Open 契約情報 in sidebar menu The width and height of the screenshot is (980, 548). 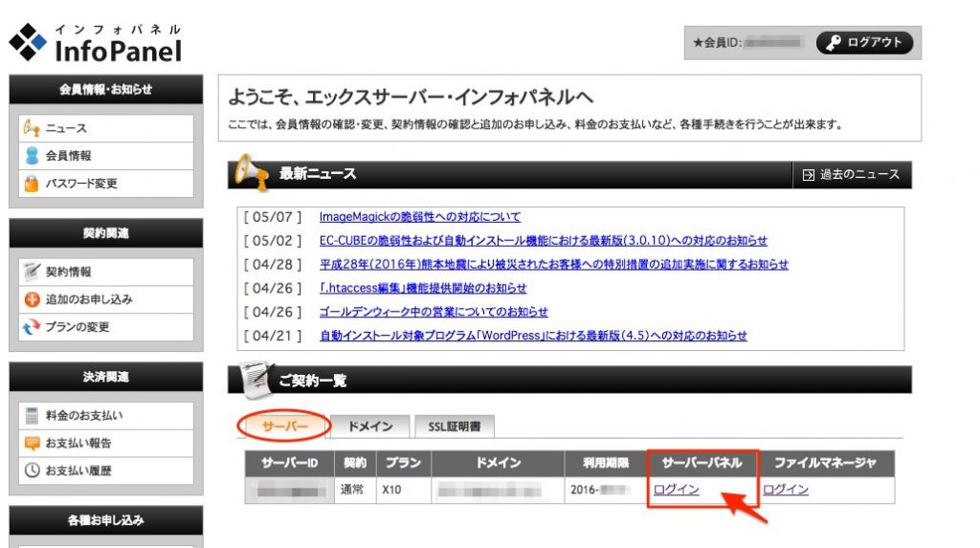105,272
